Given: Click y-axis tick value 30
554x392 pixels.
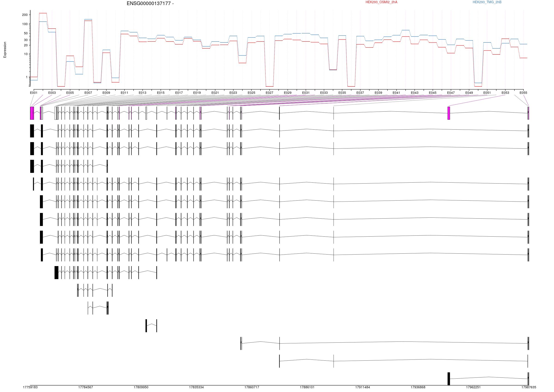Looking at the screenshot, I should click(26, 40).
